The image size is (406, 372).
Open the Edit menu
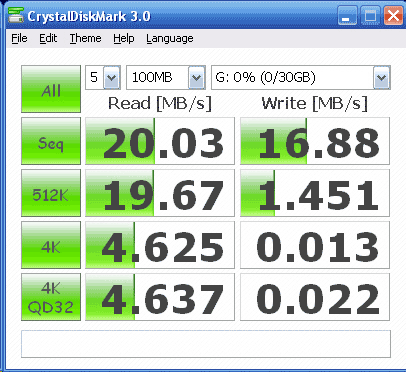(48, 38)
